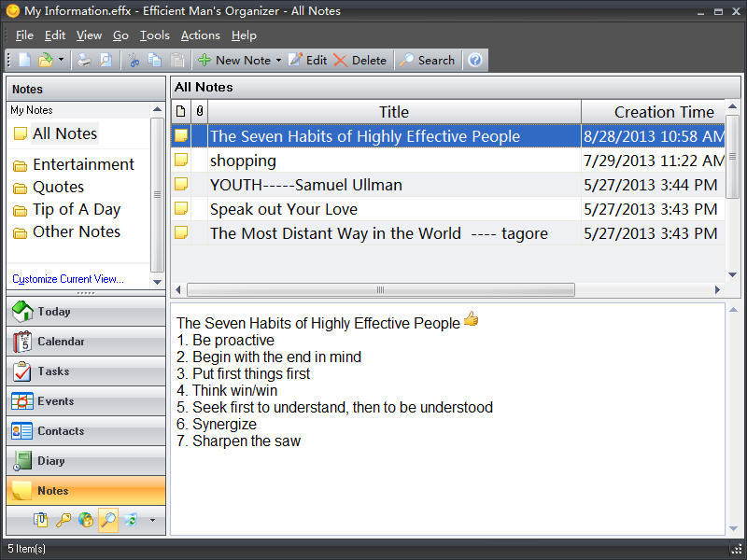Open the Tip of A Day folder

tap(77, 209)
